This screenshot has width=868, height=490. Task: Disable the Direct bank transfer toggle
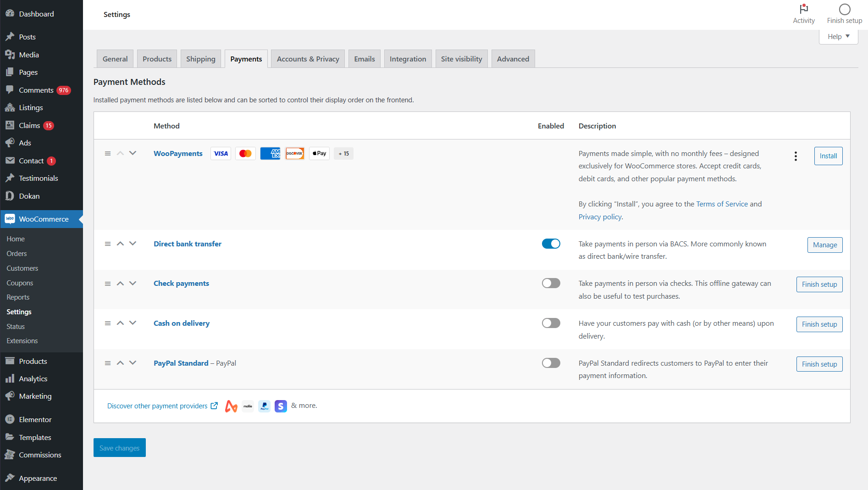pyautogui.click(x=551, y=244)
